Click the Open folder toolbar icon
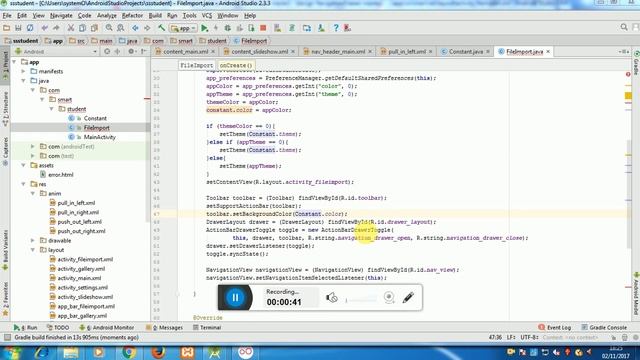The height and width of the screenshot is (360, 640). coord(7,28)
